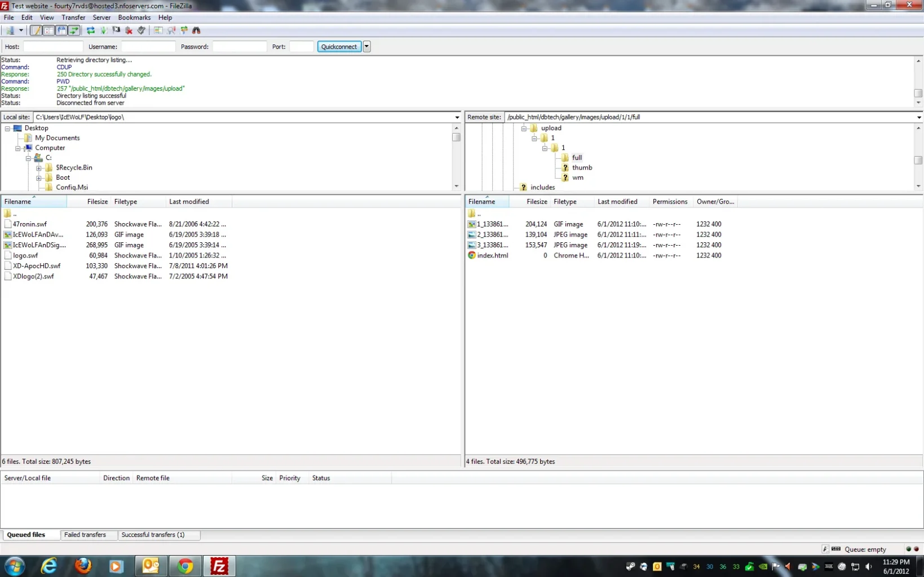Screen dimensions: 924x577
Task: Collapse the remote upload folder node
Action: (x=524, y=128)
